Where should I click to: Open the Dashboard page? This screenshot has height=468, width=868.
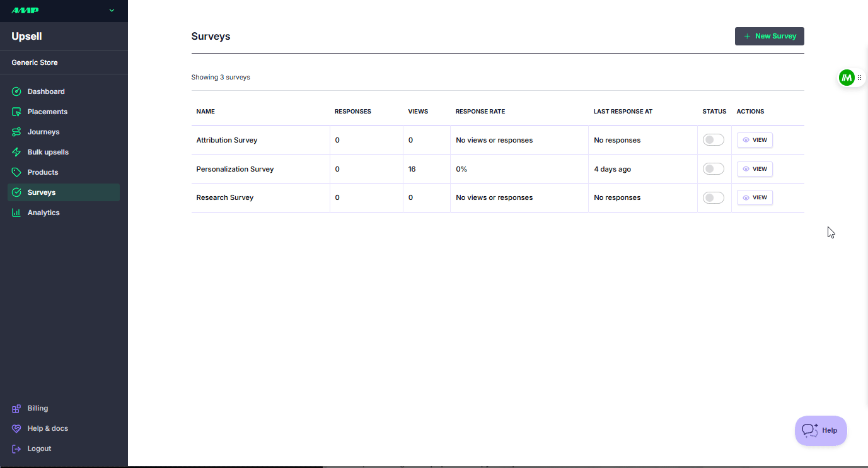click(x=64, y=91)
